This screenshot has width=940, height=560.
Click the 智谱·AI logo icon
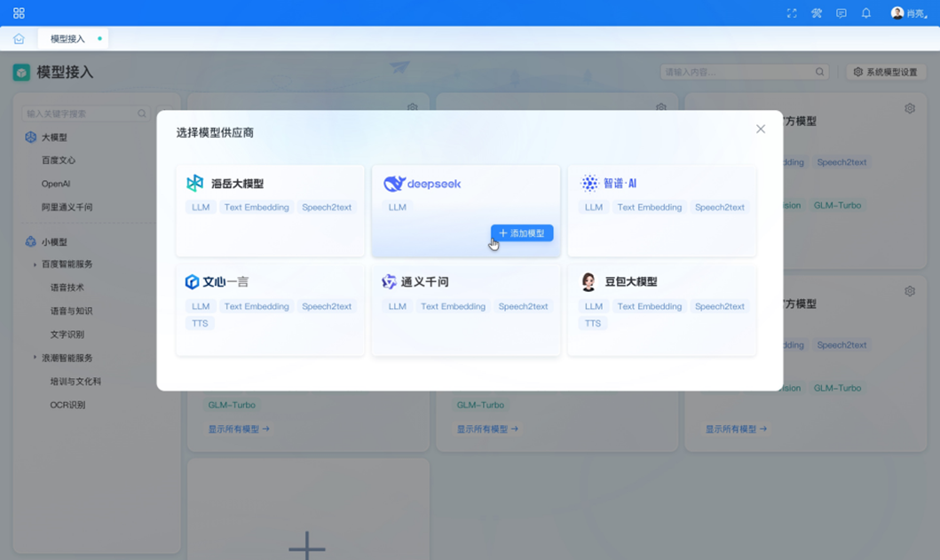(x=589, y=183)
